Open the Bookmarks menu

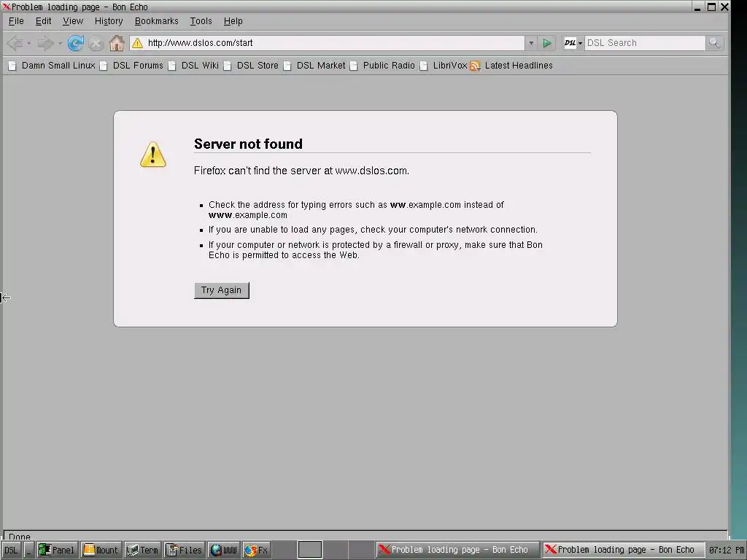point(156,21)
